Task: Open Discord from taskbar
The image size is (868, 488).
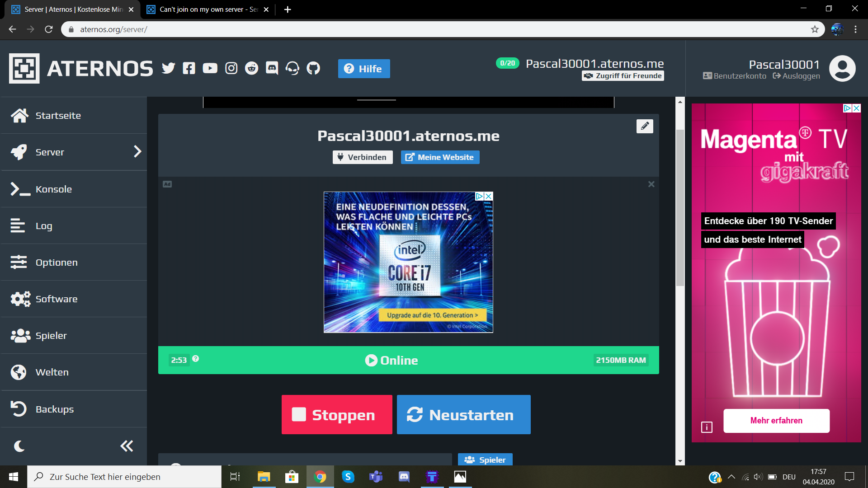Action: (404, 477)
